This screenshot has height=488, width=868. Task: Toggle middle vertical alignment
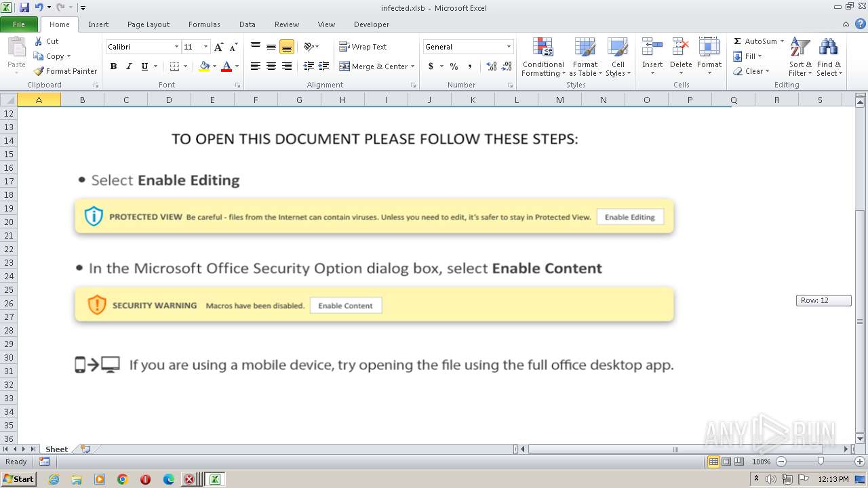[x=271, y=47]
